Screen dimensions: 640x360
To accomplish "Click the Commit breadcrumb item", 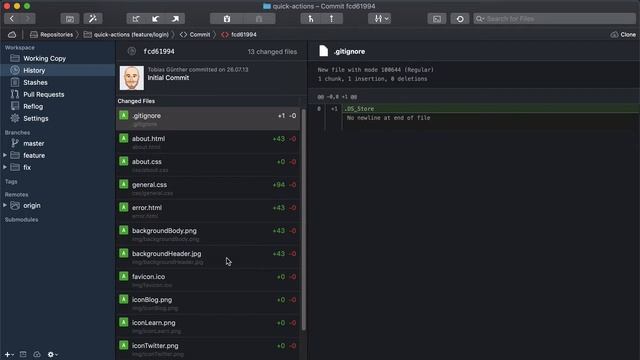I will (x=195, y=35).
